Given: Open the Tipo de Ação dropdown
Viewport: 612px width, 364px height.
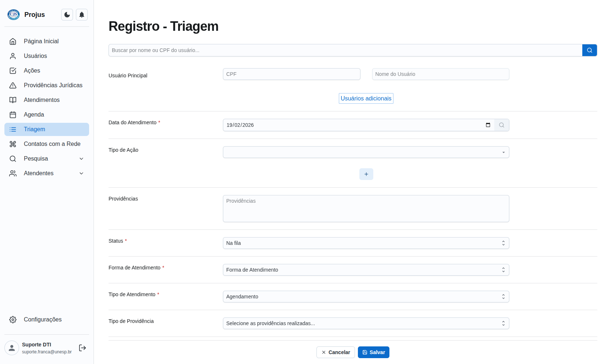Looking at the screenshot, I should [x=366, y=152].
